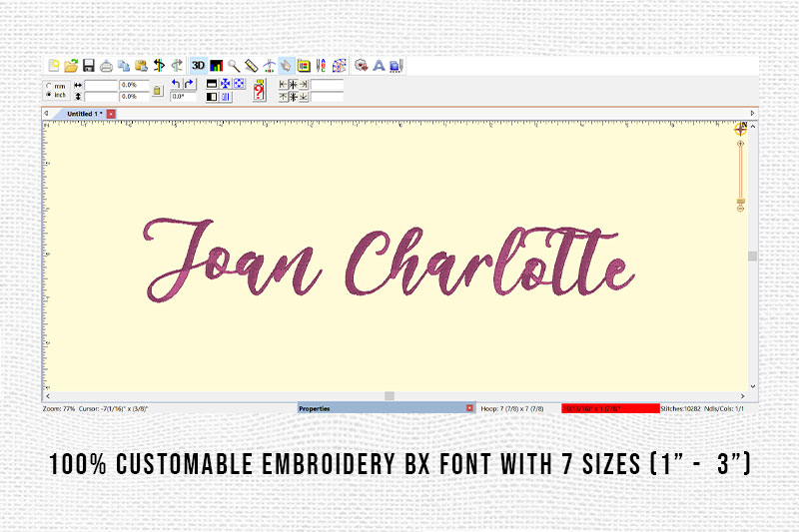Click the right tab navigation arrow

(753, 114)
